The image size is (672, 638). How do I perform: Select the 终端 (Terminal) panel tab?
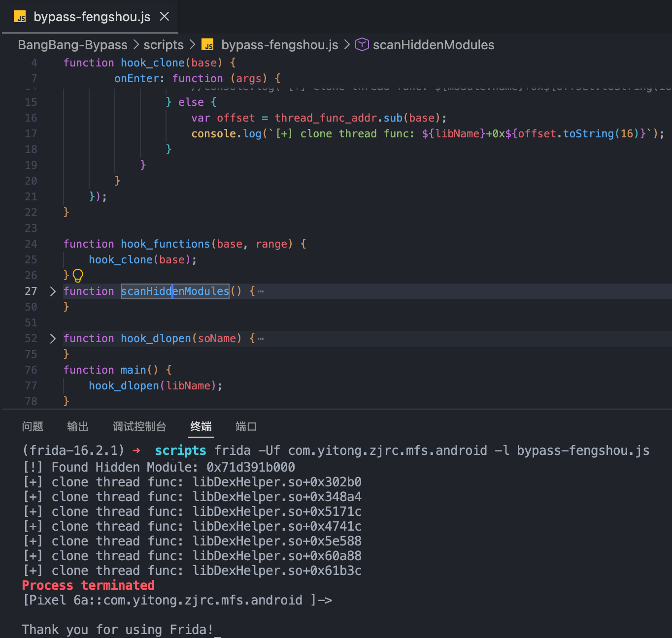[x=201, y=426]
